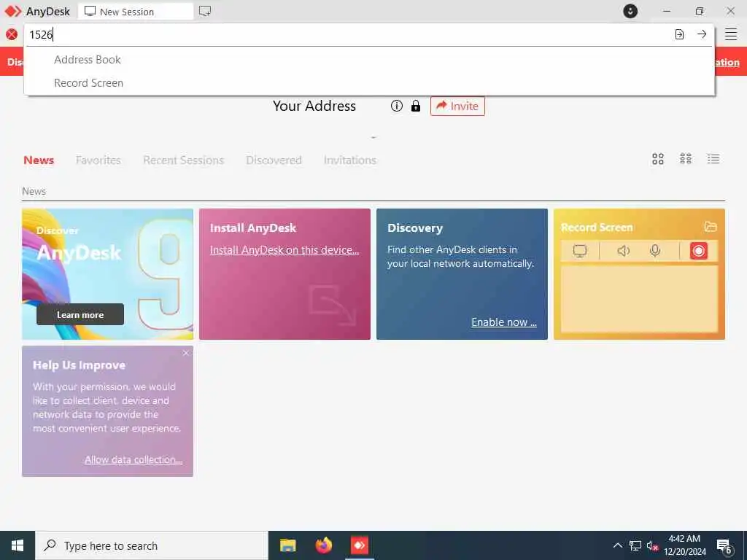Image resolution: width=747 pixels, height=560 pixels.
Task: Click the Learn more button
Action: tap(80, 314)
